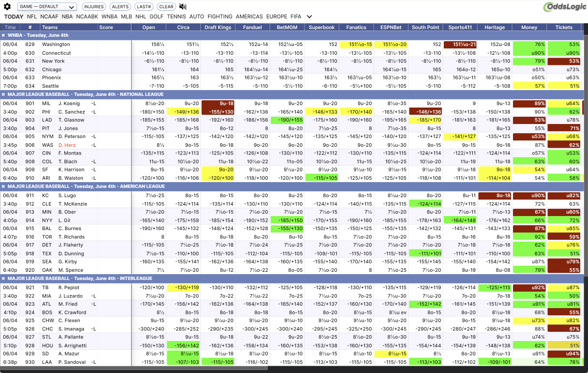Toggle the Injuries filter button

click(94, 7)
